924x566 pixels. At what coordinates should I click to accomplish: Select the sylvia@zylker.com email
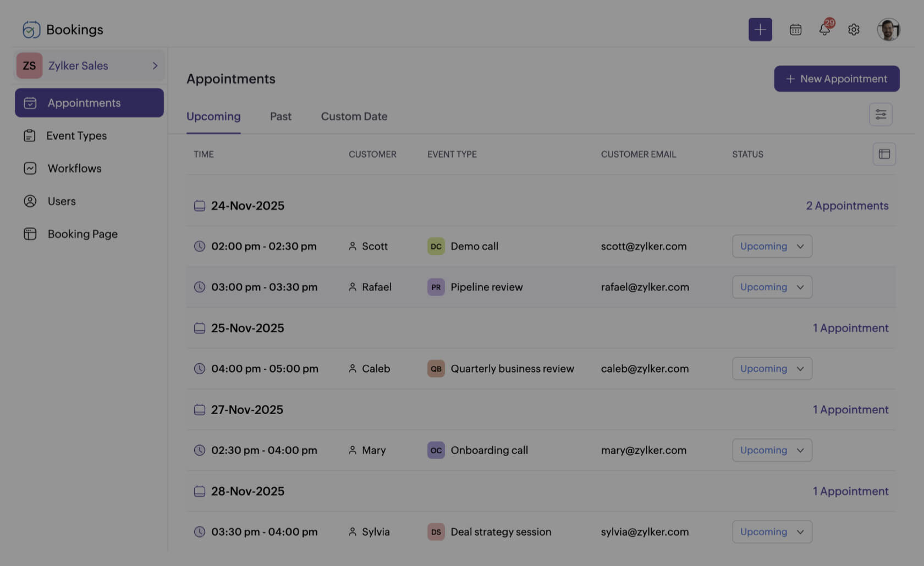[x=645, y=532]
